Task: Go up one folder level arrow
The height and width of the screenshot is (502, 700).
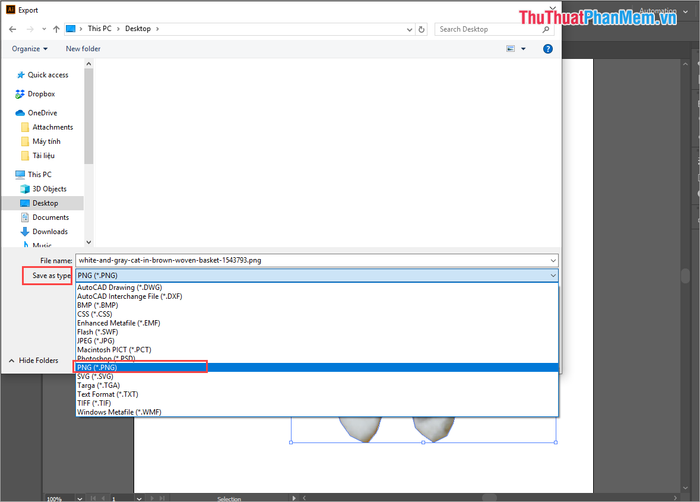Action: click(56, 29)
